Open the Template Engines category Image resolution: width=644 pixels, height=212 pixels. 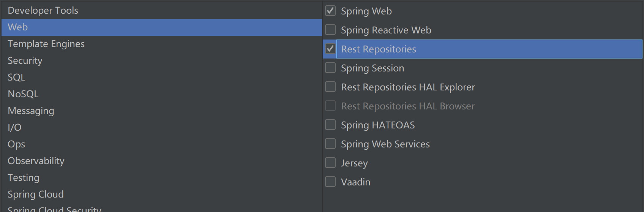point(46,44)
